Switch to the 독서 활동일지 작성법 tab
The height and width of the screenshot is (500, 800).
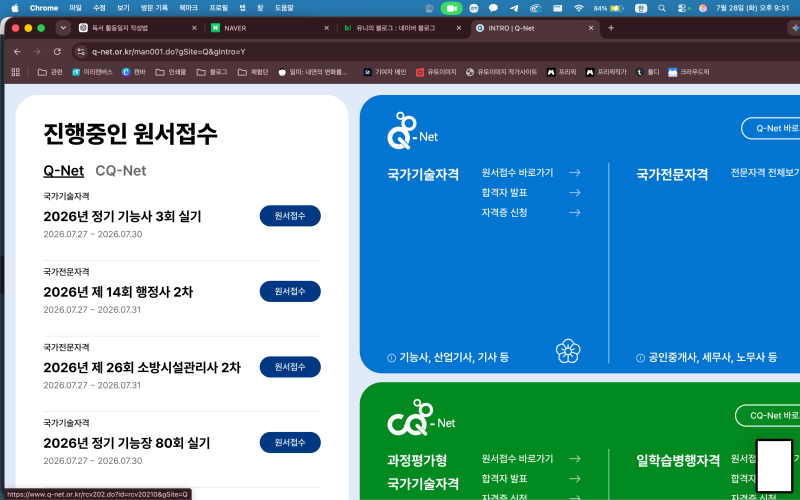coord(135,28)
